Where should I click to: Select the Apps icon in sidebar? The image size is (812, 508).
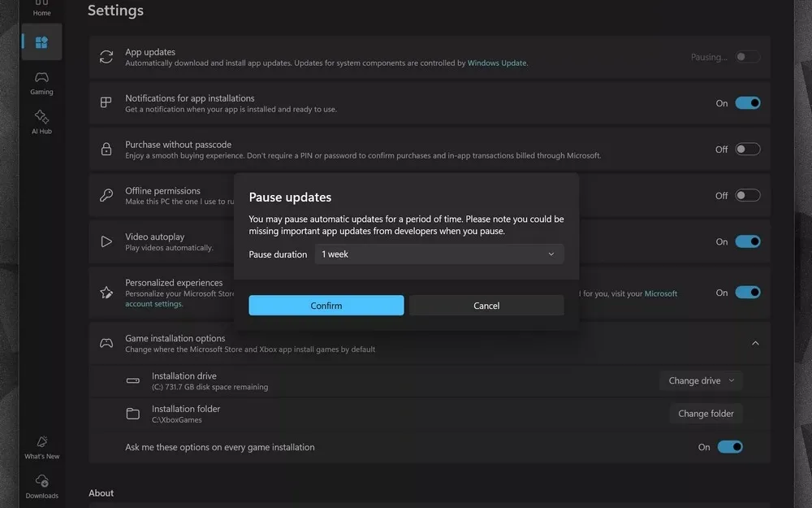point(41,42)
